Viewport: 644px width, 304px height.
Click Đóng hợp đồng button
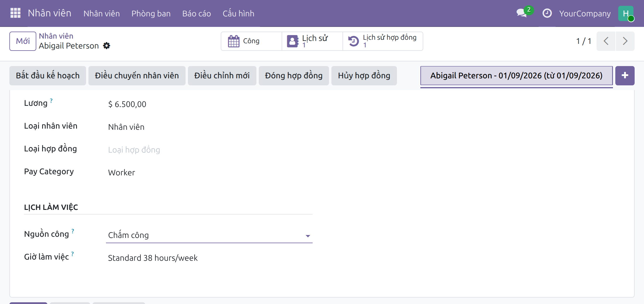(x=294, y=76)
